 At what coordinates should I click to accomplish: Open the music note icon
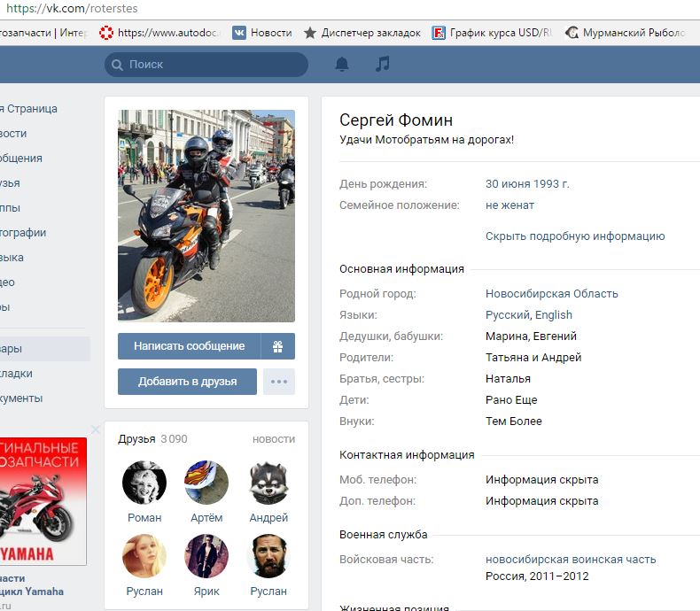(x=382, y=64)
